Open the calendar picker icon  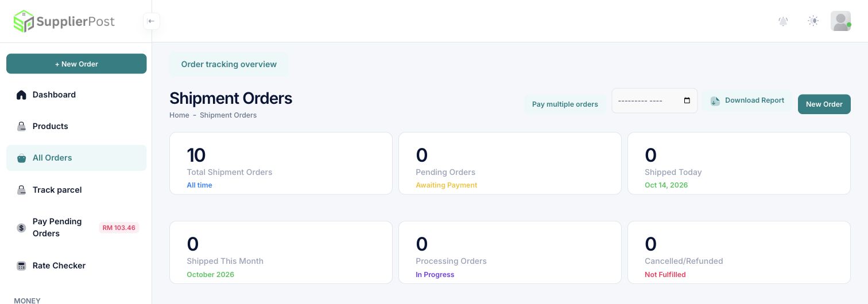pyautogui.click(x=687, y=101)
